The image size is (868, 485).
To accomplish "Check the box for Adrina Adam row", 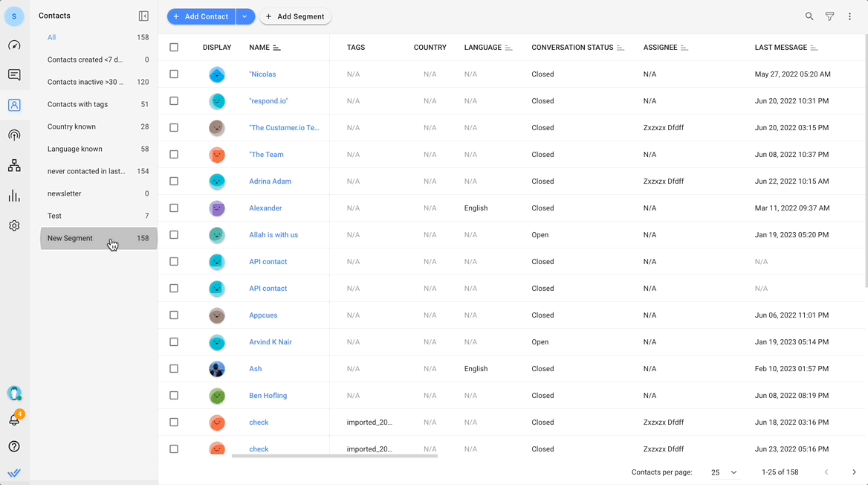I will click(174, 182).
